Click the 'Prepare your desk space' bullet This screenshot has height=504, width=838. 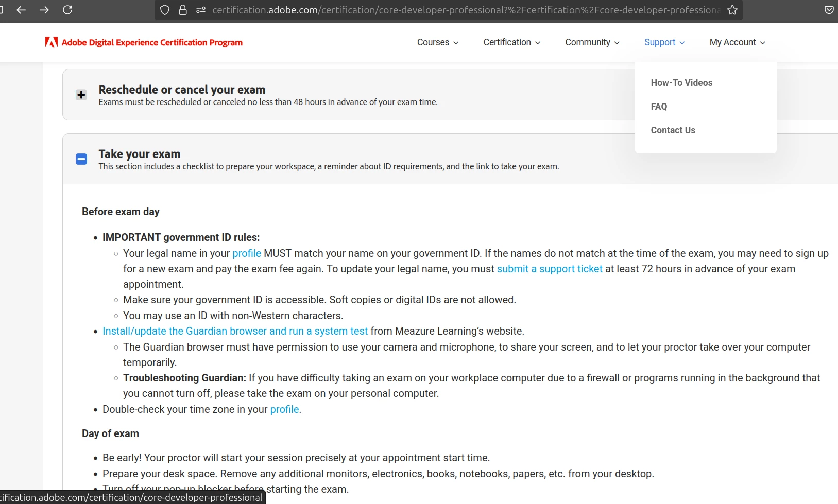(378, 474)
